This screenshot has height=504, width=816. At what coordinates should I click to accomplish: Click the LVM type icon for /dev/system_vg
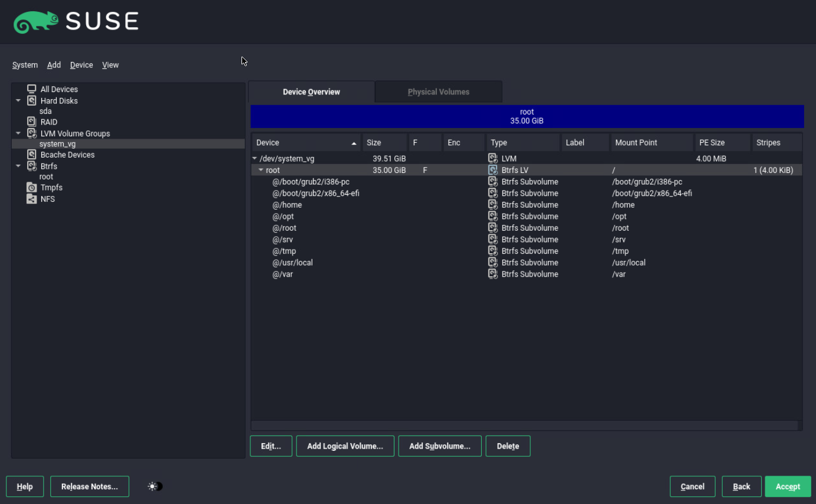click(493, 159)
